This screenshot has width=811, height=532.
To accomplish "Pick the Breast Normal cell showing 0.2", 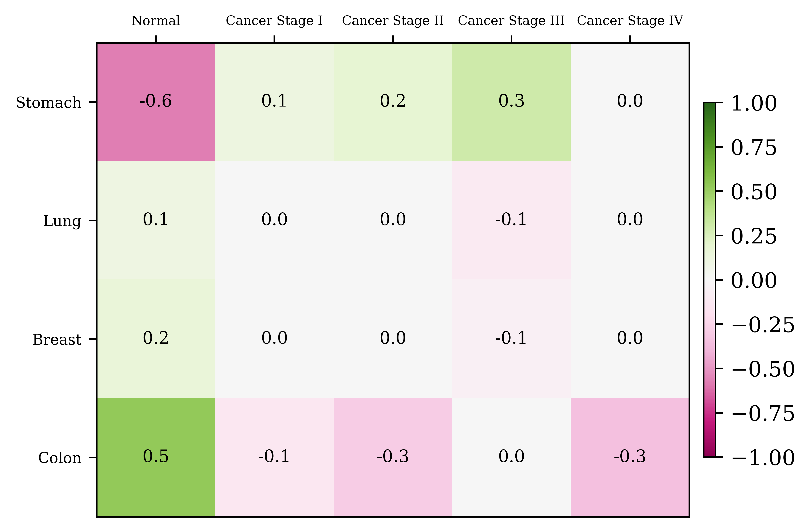I will point(156,339).
